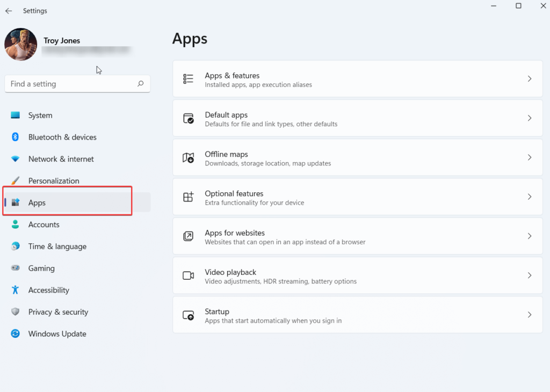This screenshot has height=392, width=550.
Task: Select Privacy & security category
Action: (x=77, y=311)
